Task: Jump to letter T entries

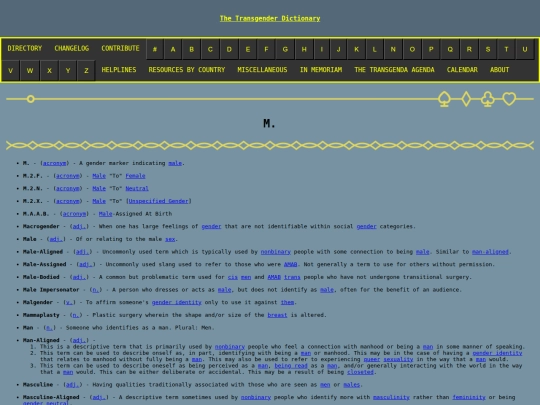Action: (x=506, y=49)
